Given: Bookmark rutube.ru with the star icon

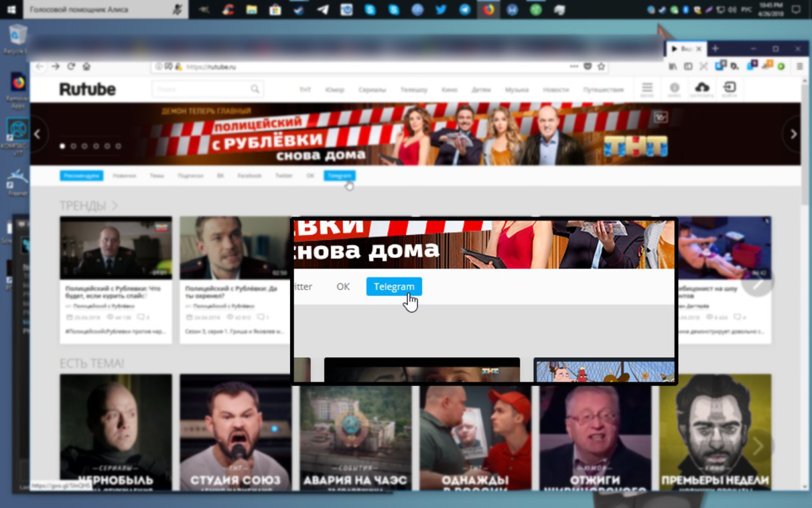Looking at the screenshot, I should point(601,66).
